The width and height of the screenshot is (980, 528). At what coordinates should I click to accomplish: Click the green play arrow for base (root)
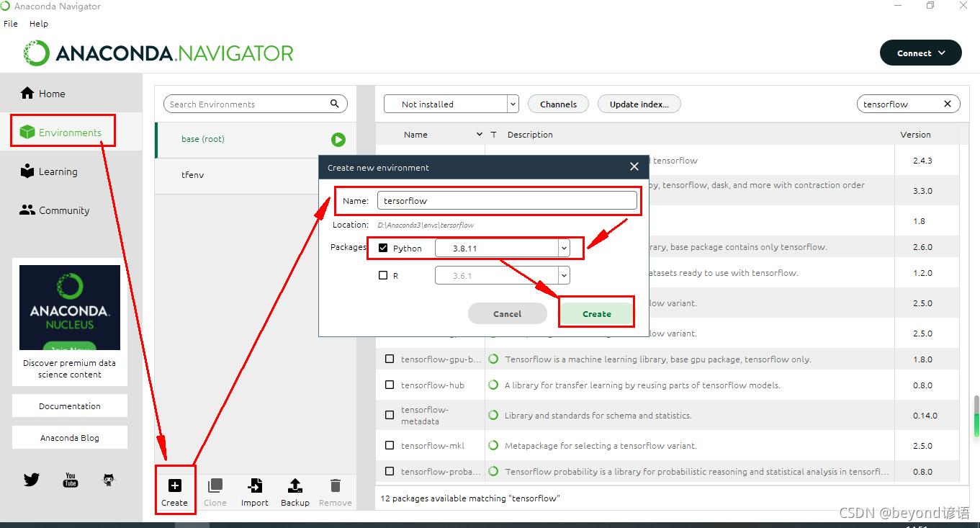click(x=338, y=140)
